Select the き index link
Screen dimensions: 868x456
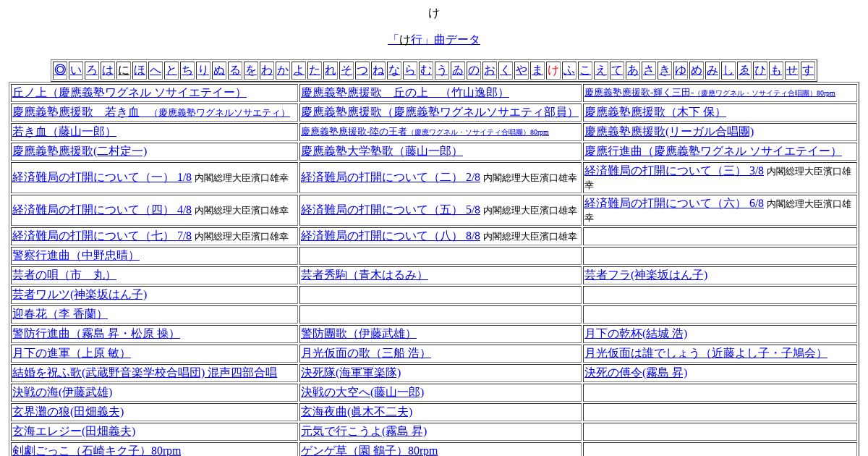coord(665,70)
